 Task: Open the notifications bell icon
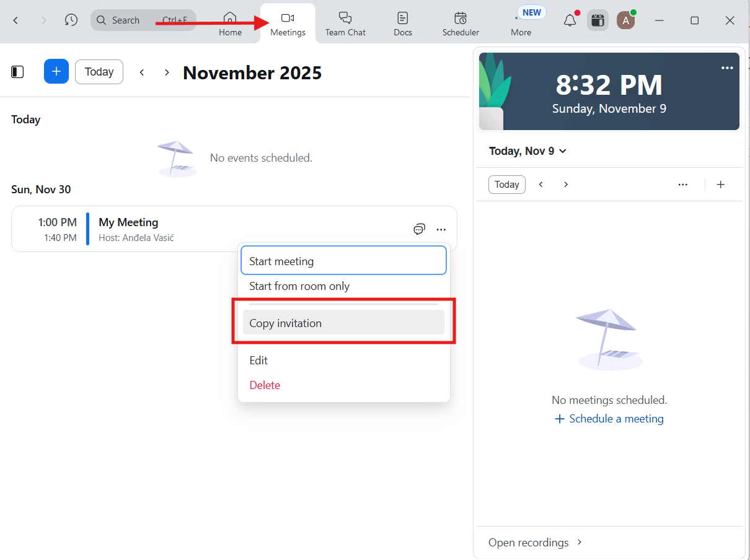click(x=570, y=20)
